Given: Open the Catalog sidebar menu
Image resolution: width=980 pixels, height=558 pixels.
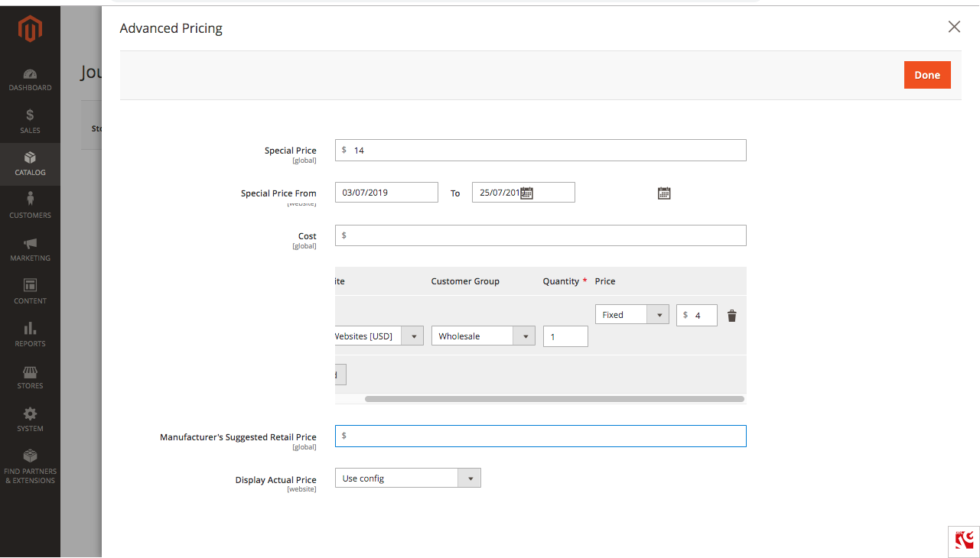Looking at the screenshot, I should pos(30,164).
